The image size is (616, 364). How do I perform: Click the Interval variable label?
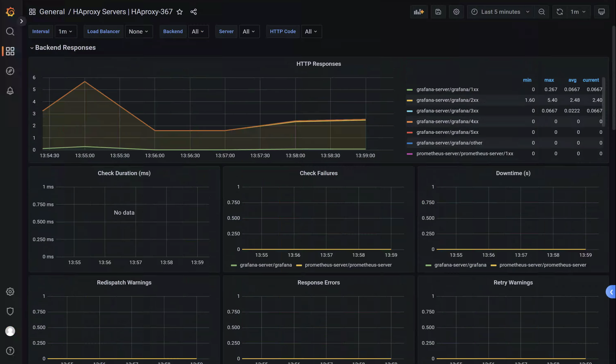point(41,31)
